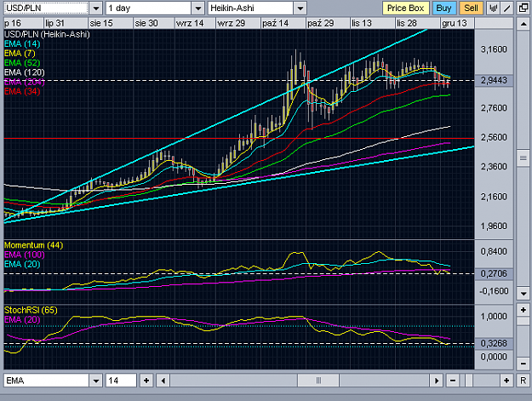The image size is (532, 401).
Task: Open the Heikin-Ashi chart type dropdown arrow
Action: [300, 9]
